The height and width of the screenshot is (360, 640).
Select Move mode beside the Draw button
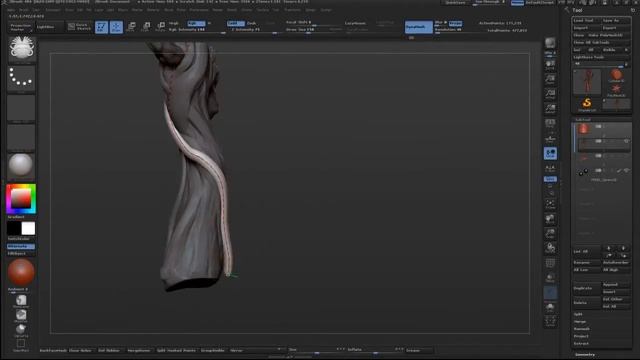pos(131,27)
